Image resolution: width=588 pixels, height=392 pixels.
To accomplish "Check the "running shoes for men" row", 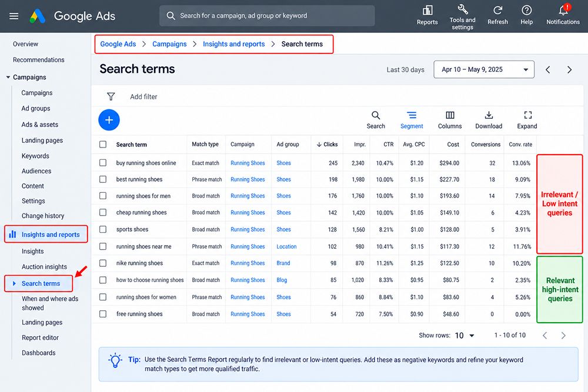I will click(103, 196).
